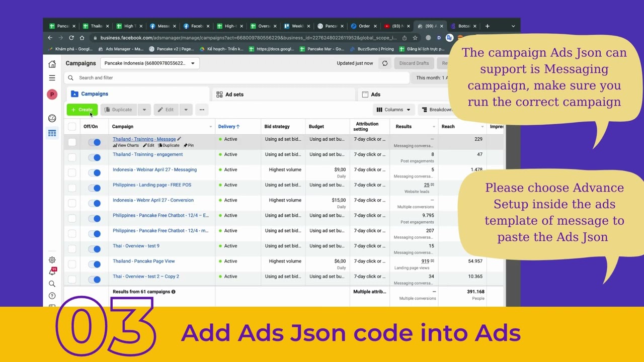
Task: Click the Google Translate extension icon
Action: point(449,38)
